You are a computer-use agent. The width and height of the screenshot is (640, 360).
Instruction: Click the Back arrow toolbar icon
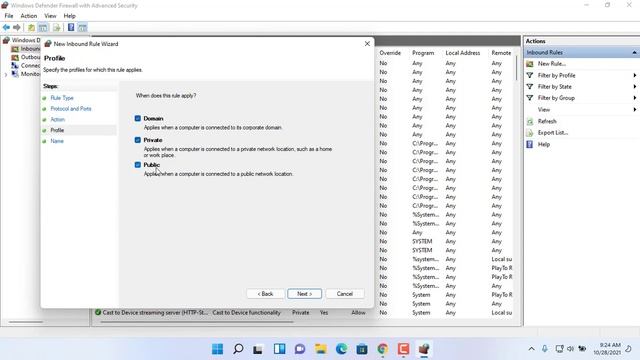(6, 27)
